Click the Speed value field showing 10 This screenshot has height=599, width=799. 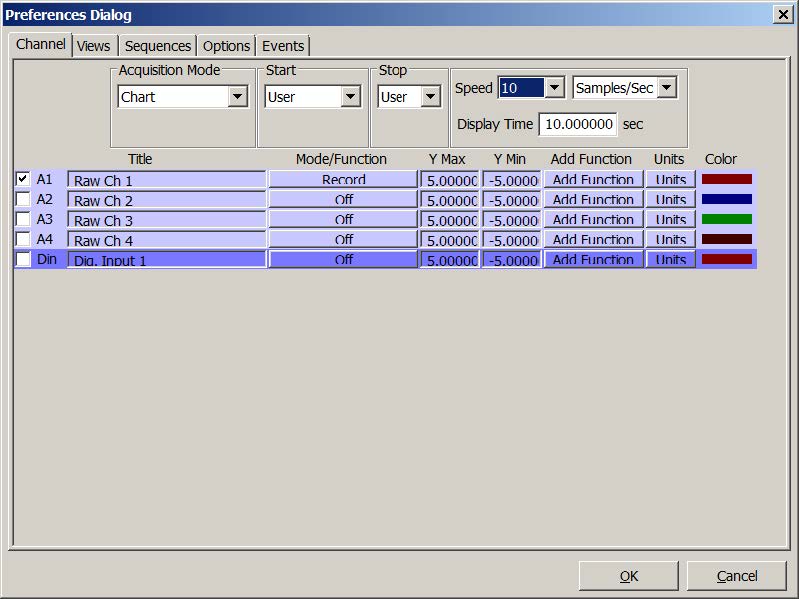coord(521,88)
